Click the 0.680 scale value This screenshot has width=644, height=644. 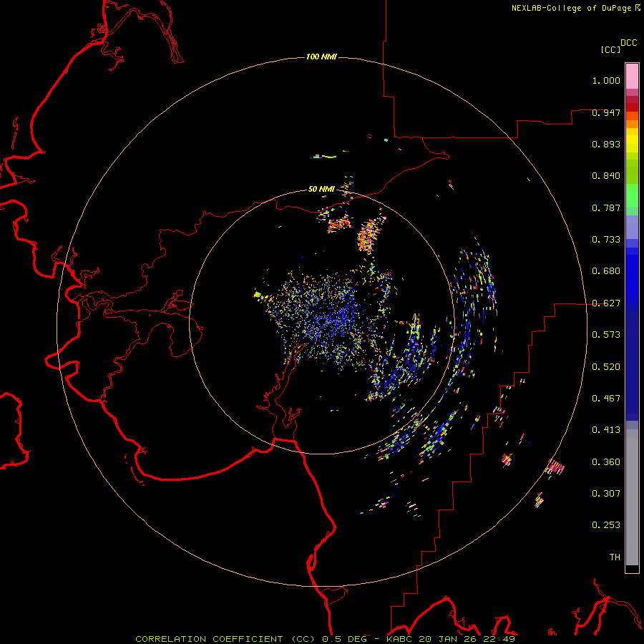(606, 271)
